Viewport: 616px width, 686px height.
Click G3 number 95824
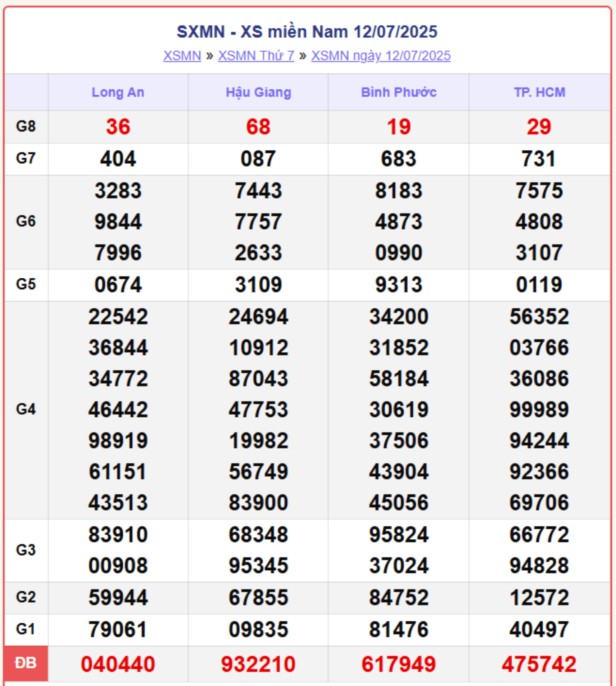click(x=399, y=535)
